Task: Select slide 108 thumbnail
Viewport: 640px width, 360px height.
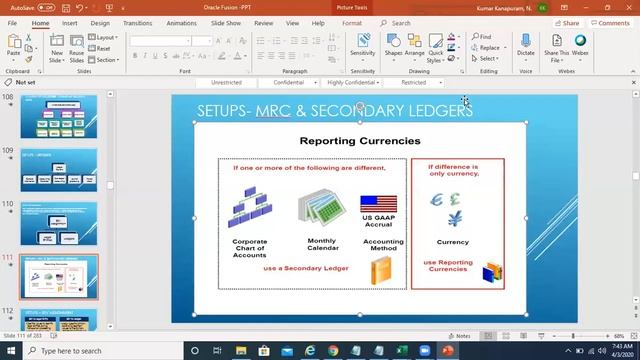Action: (59, 116)
